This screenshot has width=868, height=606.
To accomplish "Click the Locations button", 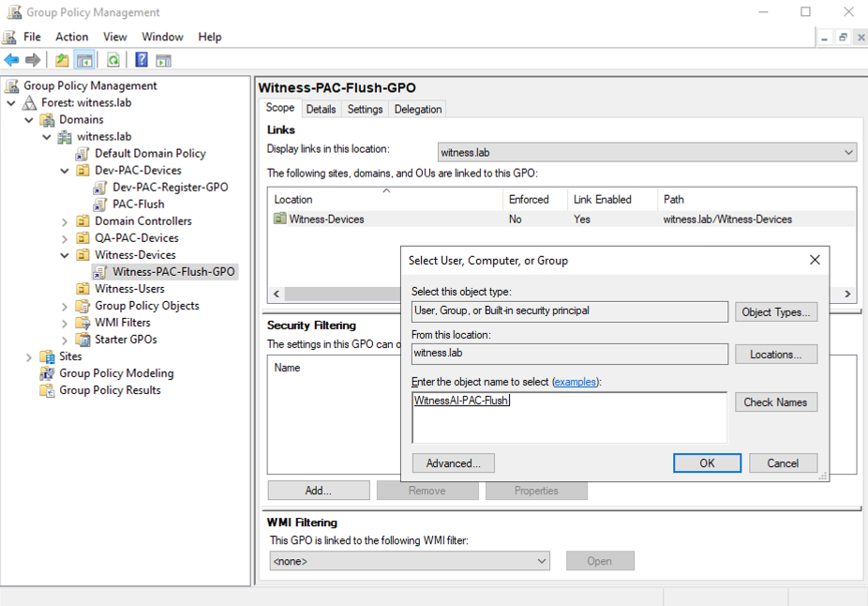I will (776, 355).
